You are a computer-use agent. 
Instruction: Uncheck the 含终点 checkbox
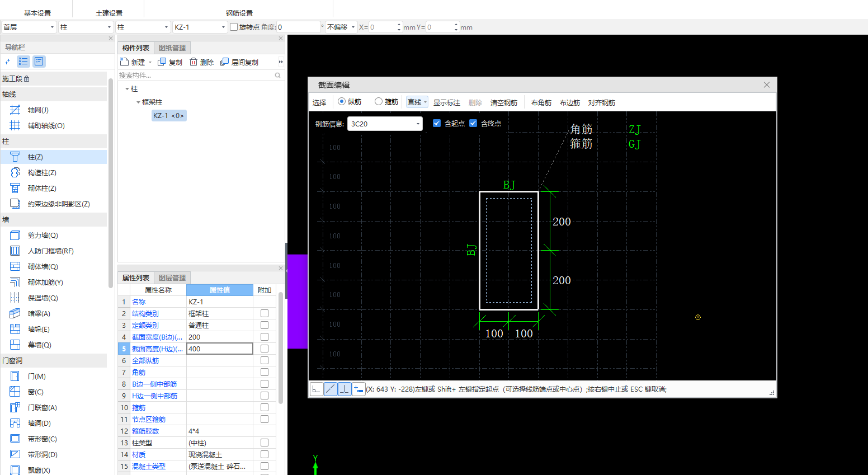pyautogui.click(x=473, y=124)
